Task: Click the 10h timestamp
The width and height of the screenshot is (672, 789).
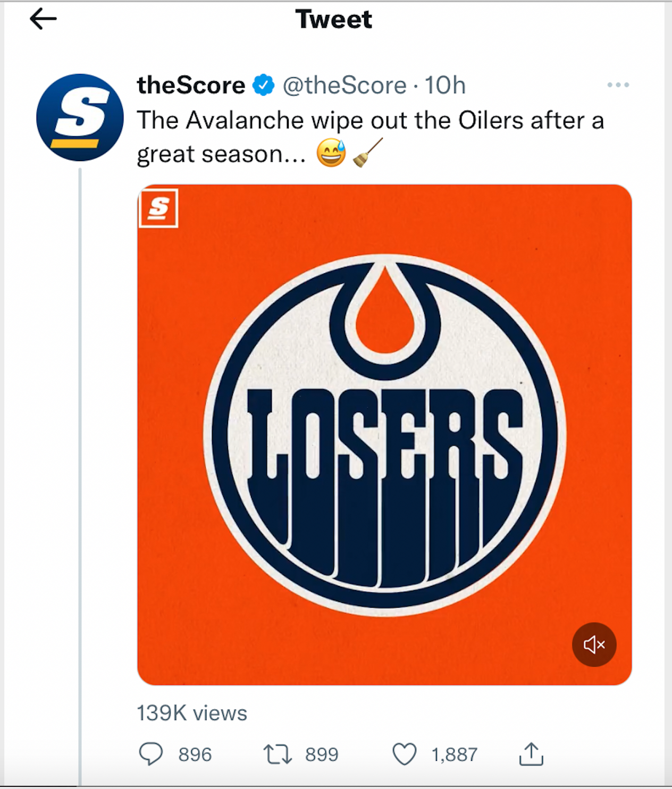Action: [x=445, y=85]
